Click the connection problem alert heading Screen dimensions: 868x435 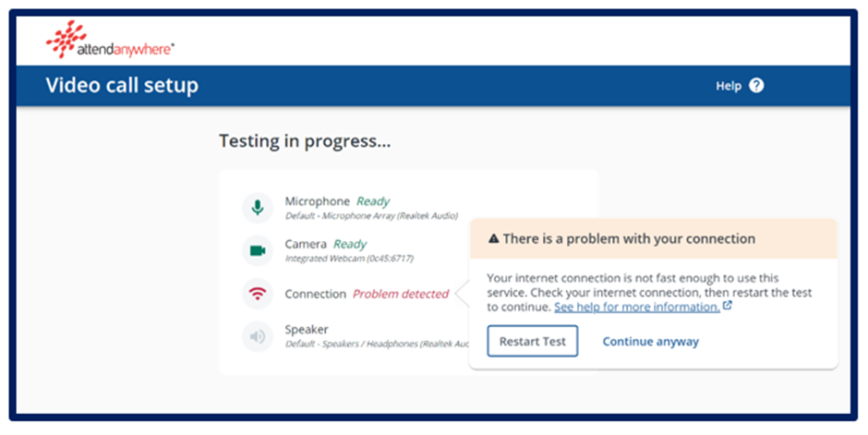pyautogui.click(x=629, y=239)
